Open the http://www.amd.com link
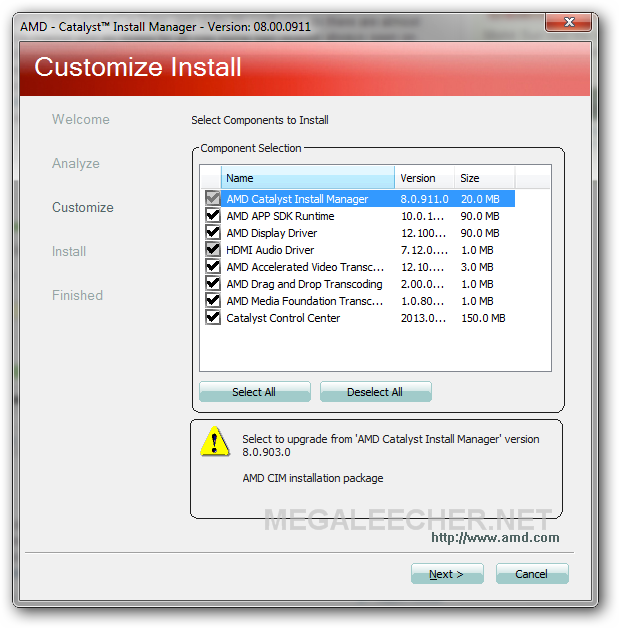Image resolution: width=619 pixels, height=628 pixels. 495,537
